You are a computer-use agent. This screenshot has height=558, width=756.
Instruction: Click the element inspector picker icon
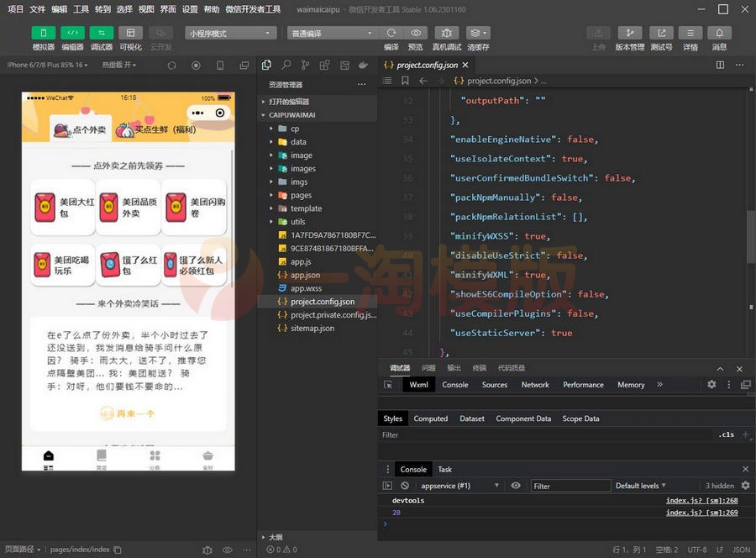(x=388, y=384)
